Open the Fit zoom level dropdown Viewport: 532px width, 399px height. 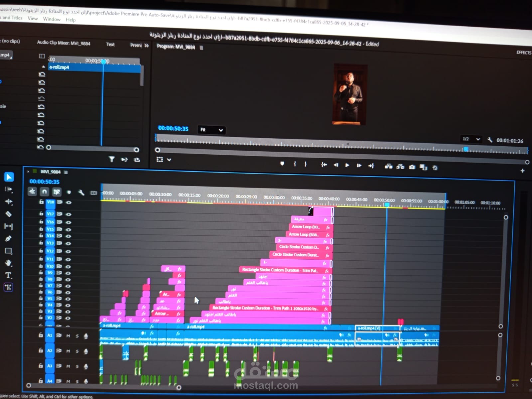(211, 130)
